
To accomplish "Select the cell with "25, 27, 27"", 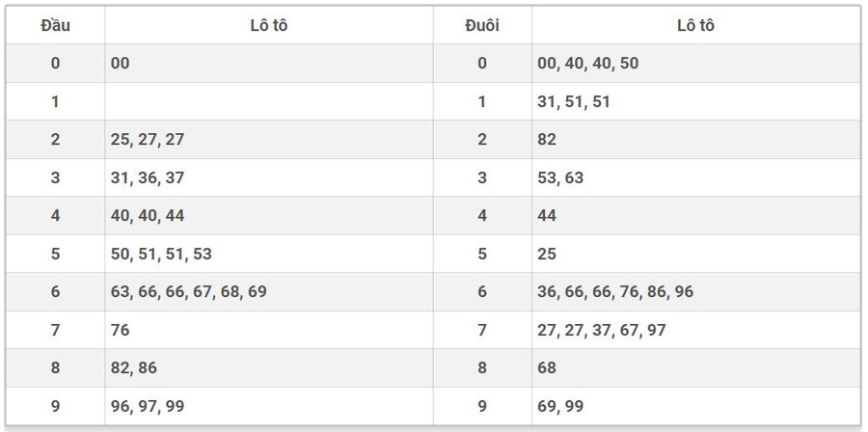I will pyautogui.click(x=148, y=139).
